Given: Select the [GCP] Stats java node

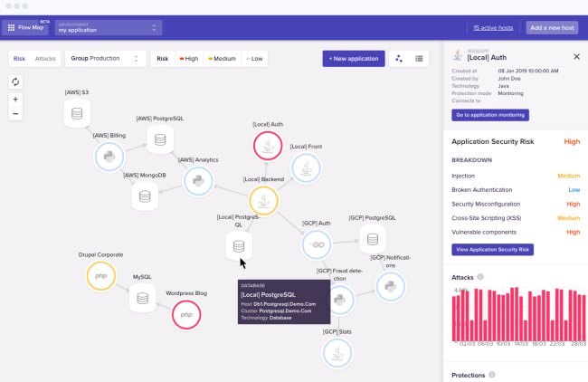Looking at the screenshot, I should coord(337,353).
